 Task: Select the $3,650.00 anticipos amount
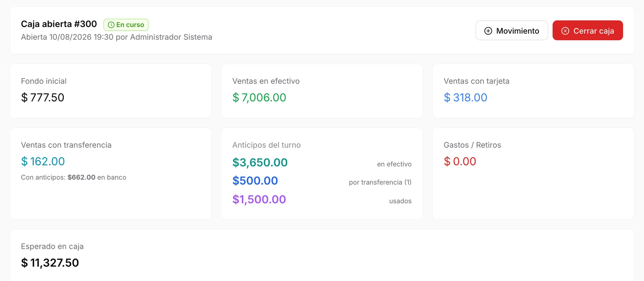(x=260, y=163)
